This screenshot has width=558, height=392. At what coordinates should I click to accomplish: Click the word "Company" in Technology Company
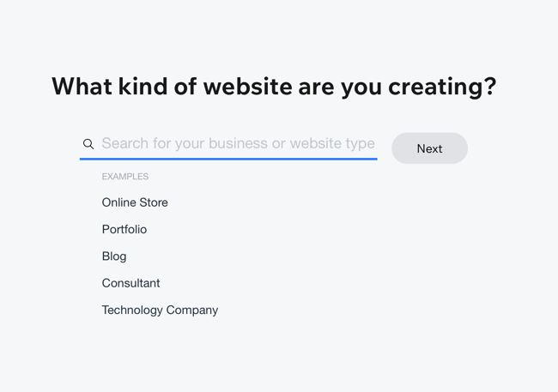pos(191,310)
